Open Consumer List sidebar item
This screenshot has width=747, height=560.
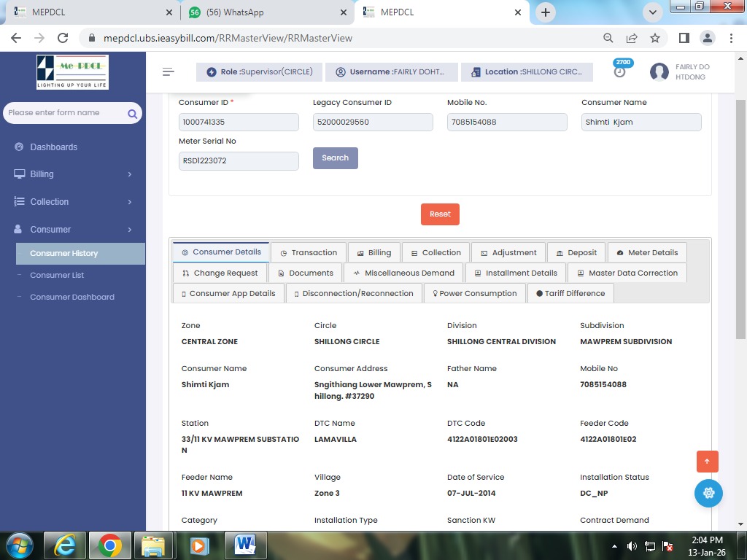tap(57, 275)
